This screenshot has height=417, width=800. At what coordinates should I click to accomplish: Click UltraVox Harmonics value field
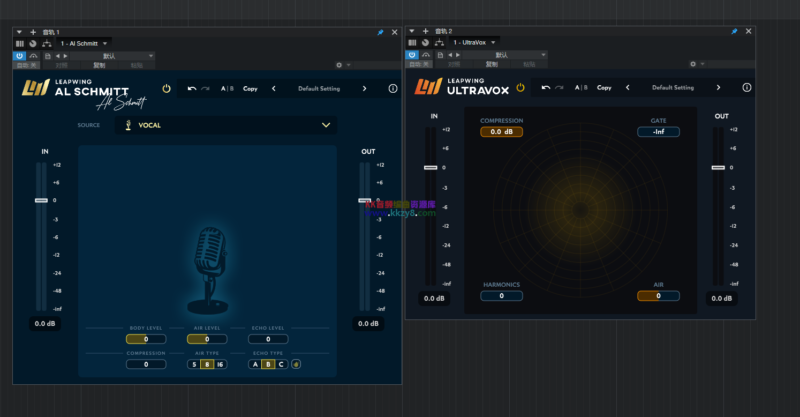tap(502, 296)
